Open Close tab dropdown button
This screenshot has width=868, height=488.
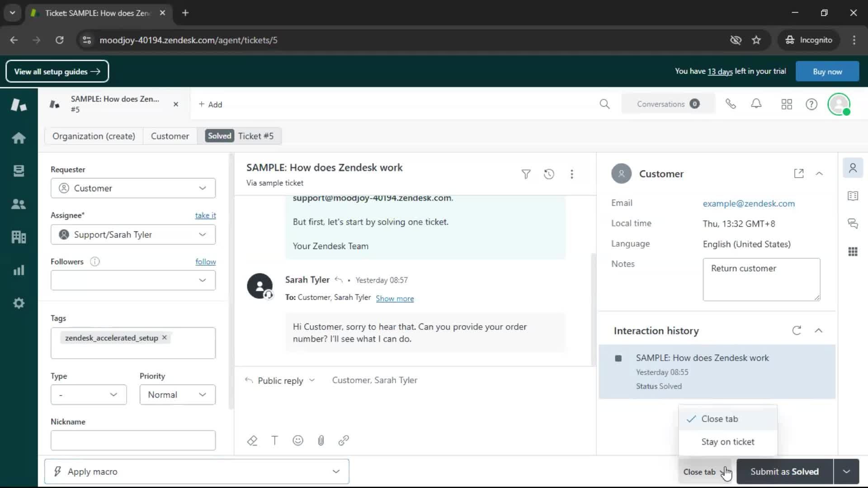(x=704, y=472)
